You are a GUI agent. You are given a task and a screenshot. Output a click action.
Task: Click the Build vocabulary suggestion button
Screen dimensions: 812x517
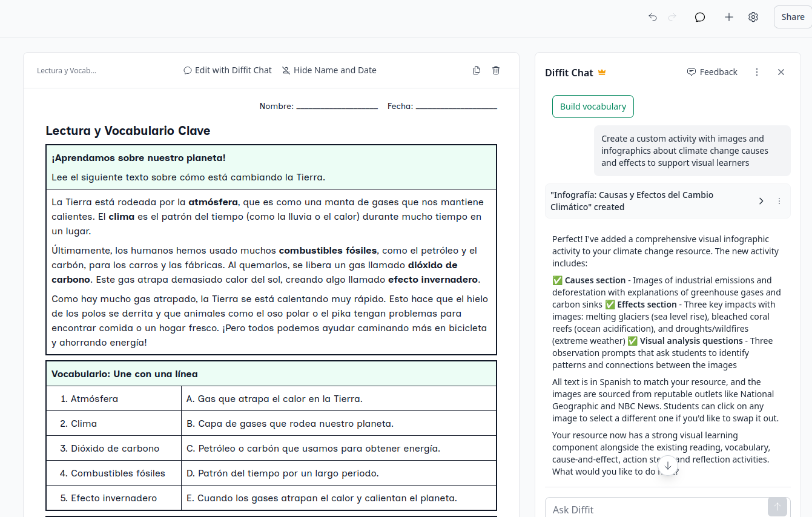593,107
